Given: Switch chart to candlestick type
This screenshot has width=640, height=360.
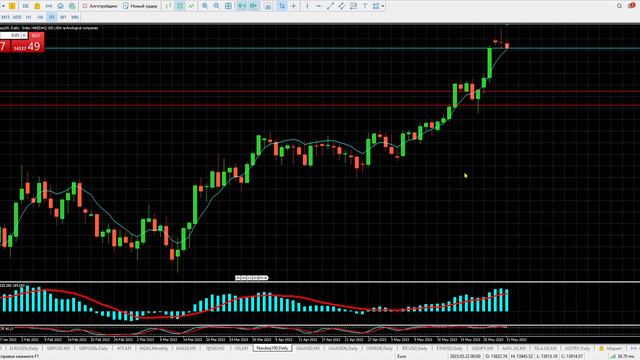Looking at the screenshot, I should pos(180,6).
